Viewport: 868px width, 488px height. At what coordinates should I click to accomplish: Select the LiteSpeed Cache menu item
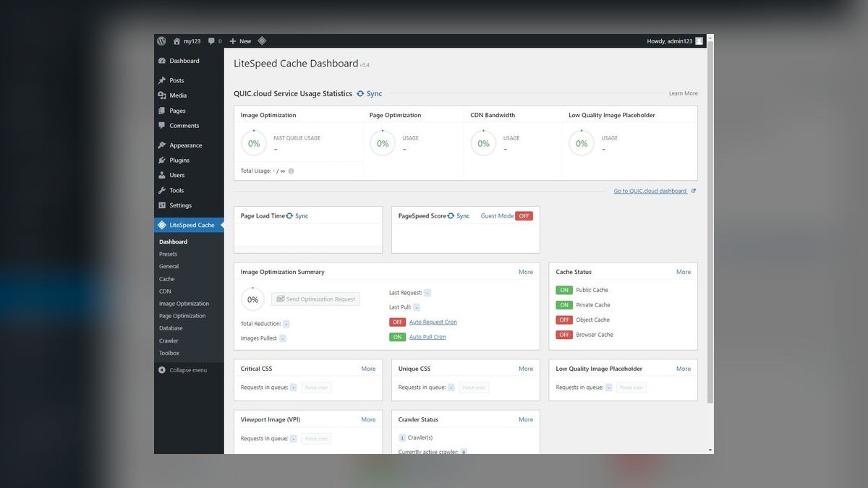(189, 225)
